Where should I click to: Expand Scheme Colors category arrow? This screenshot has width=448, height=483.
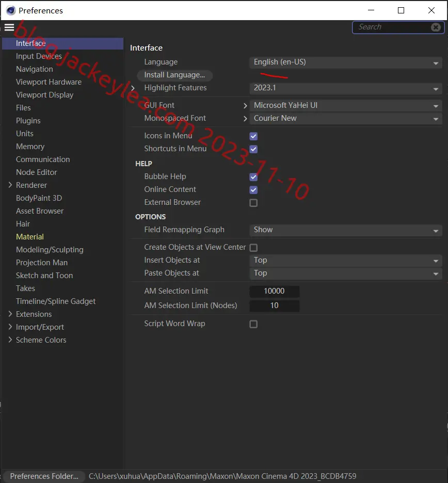pyautogui.click(x=10, y=340)
